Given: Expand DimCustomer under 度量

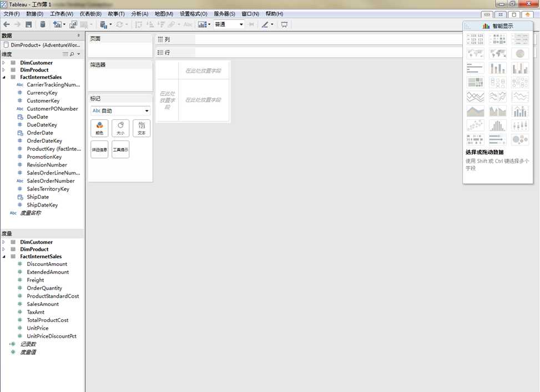Looking at the screenshot, I should click(4, 242).
